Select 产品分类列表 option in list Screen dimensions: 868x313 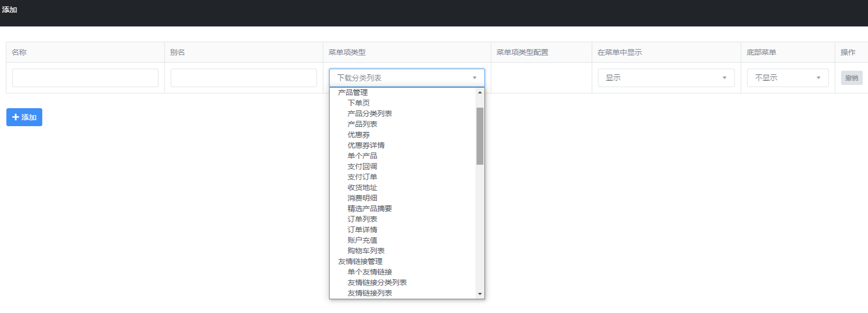click(369, 113)
